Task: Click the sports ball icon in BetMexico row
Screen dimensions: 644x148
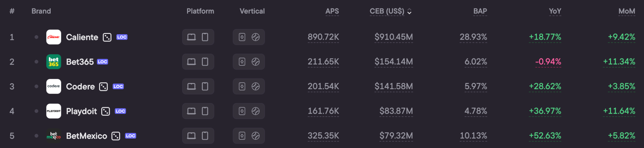Action: pos(256,136)
